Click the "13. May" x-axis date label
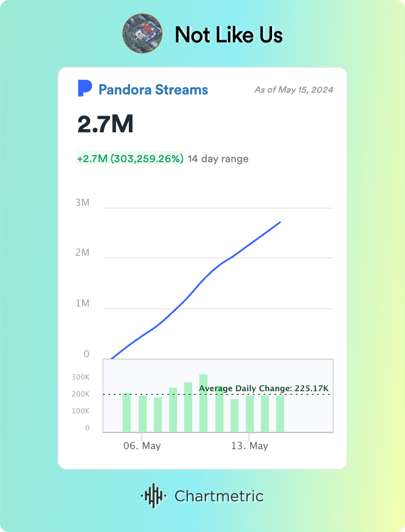 coord(250,446)
